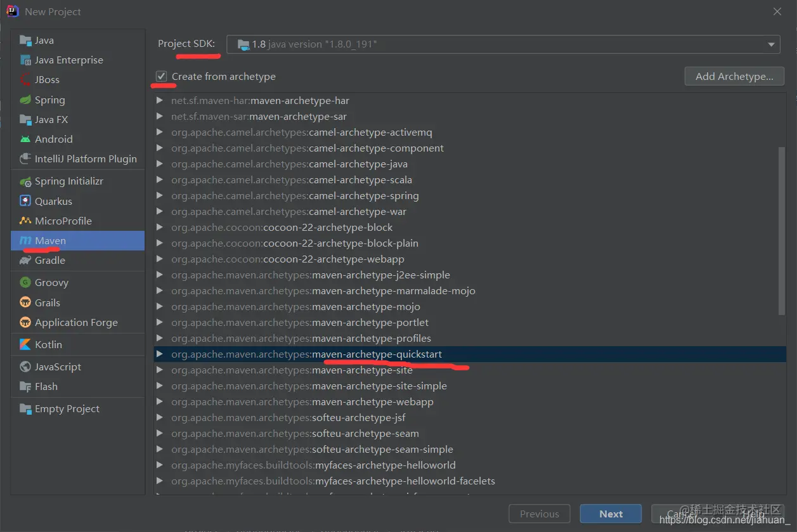
Task: Select camel-archetype-scala row
Action: click(x=470, y=179)
